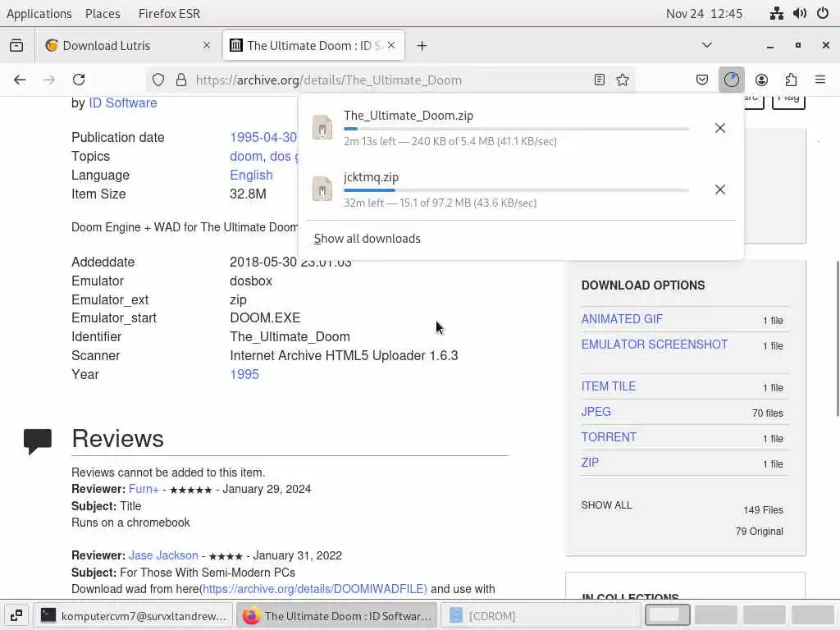List all tabs dropdown chevron
This screenshot has width=840, height=630.
point(707,46)
